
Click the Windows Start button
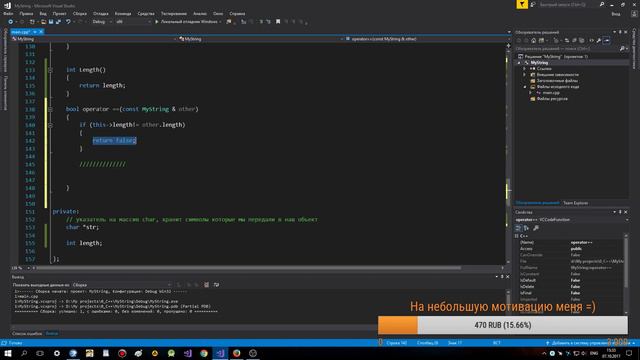coord(8,353)
